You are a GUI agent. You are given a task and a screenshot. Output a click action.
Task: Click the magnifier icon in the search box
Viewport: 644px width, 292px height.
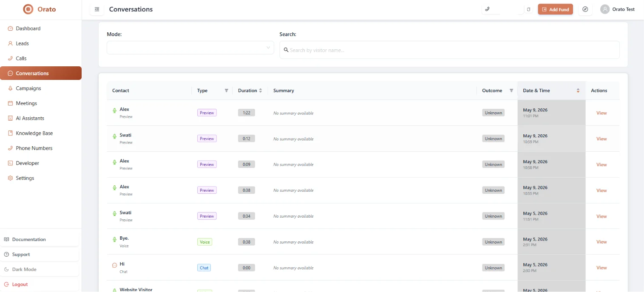click(286, 50)
